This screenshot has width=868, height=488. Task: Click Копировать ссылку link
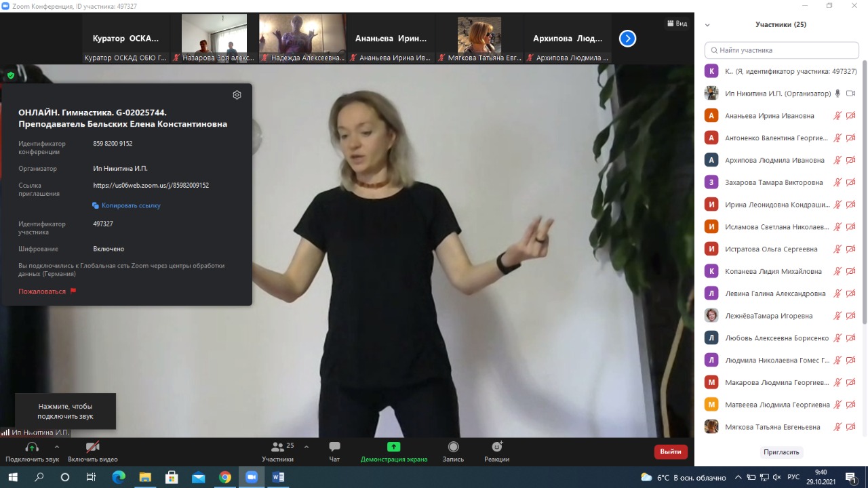click(x=126, y=205)
